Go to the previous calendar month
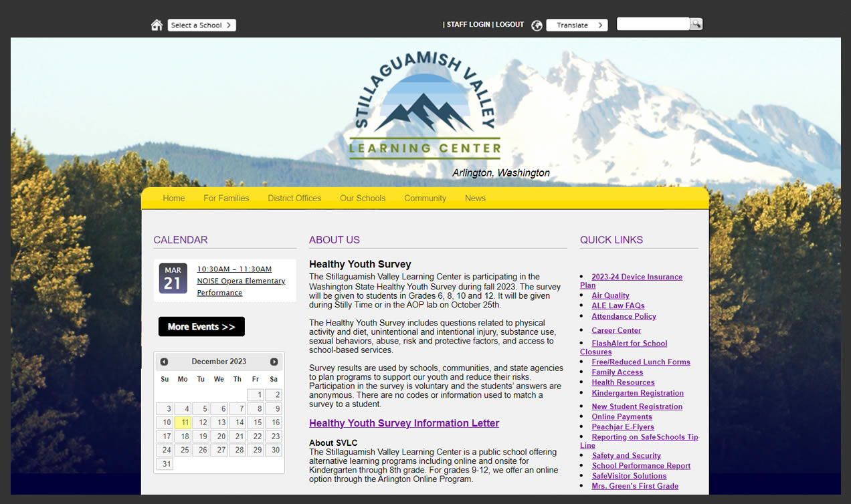The image size is (851, 504). pos(164,362)
